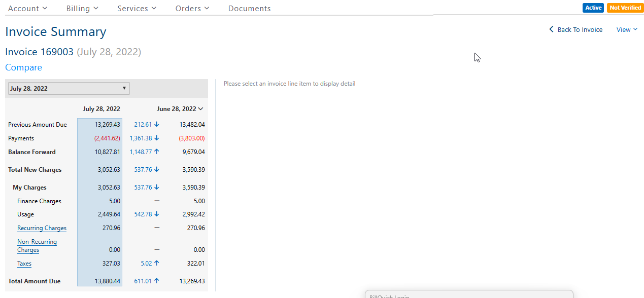Expand the Billing dropdown menu
Viewport: 644px width, 298px height.
[82, 8]
